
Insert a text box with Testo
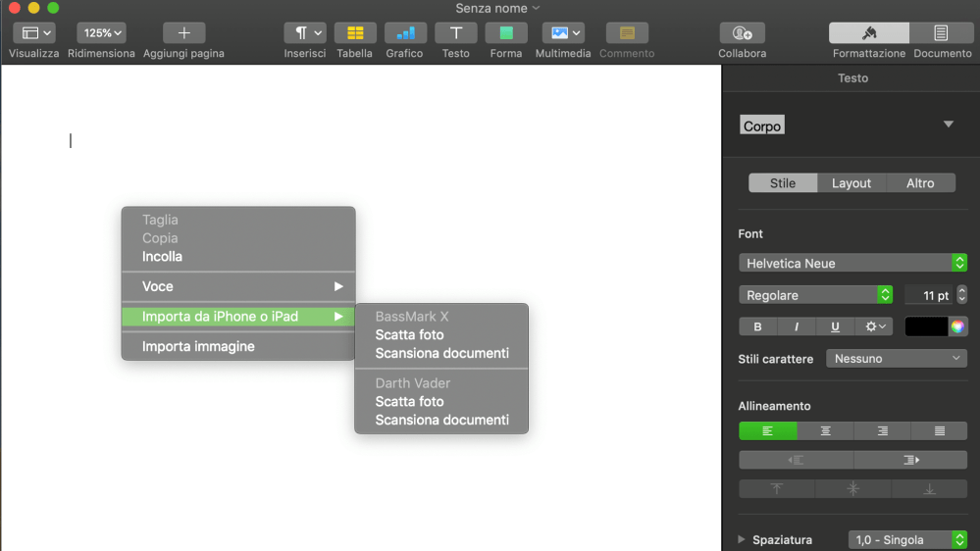click(455, 33)
